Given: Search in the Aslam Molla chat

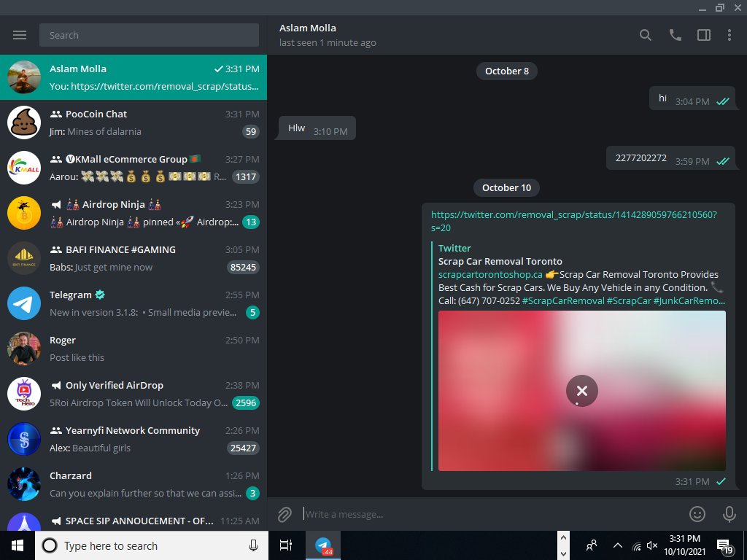Looking at the screenshot, I should (x=645, y=35).
